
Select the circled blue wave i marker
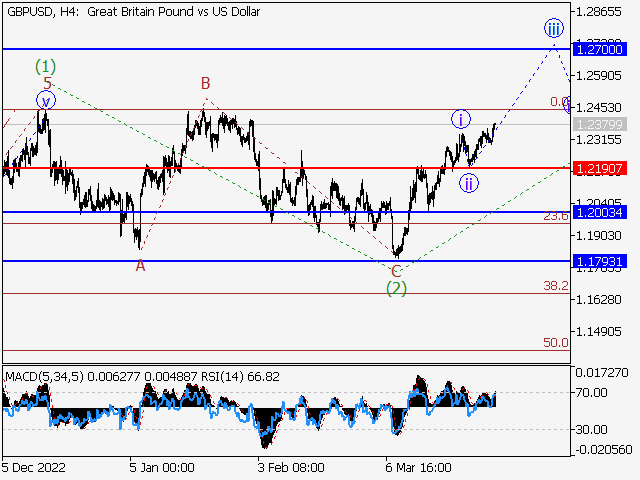coord(461,120)
